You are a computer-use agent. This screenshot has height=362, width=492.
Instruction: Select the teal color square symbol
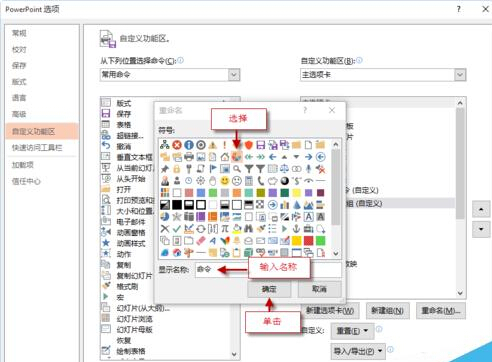pos(249,193)
